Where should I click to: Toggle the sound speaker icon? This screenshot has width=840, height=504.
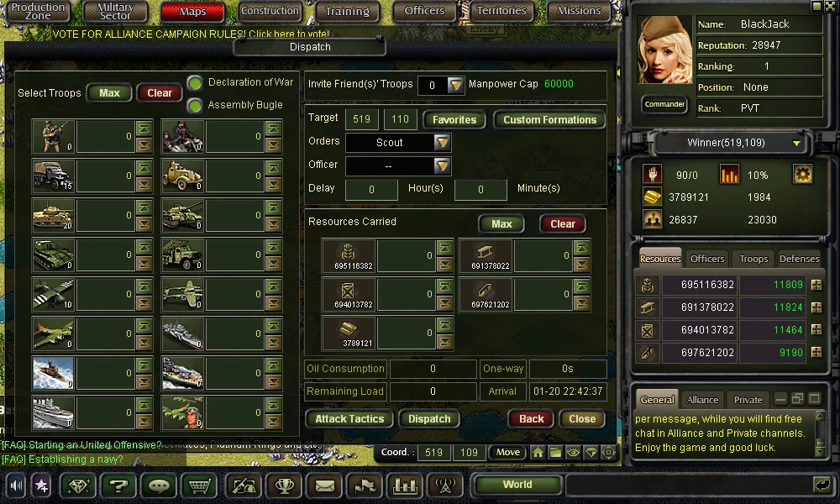[17, 486]
